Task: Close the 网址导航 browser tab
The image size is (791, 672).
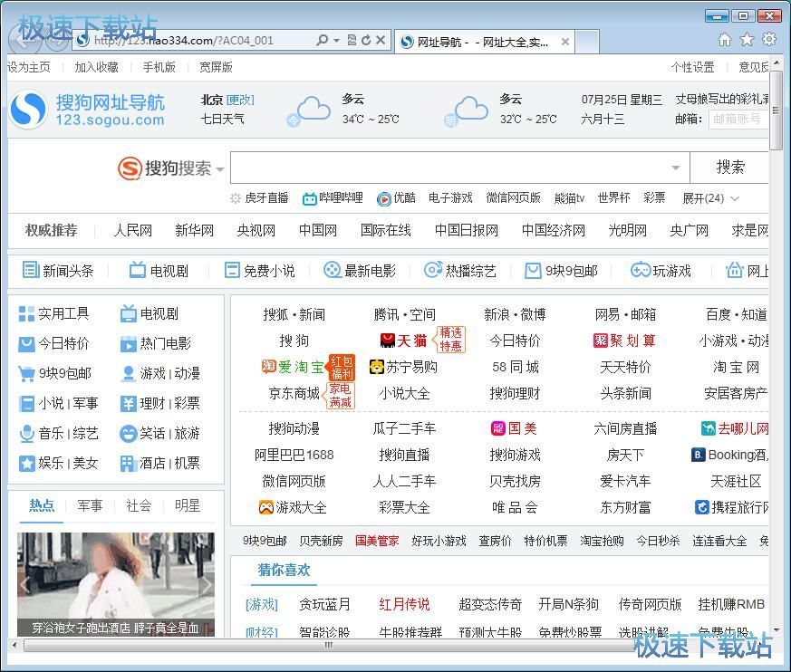Action: (x=565, y=42)
